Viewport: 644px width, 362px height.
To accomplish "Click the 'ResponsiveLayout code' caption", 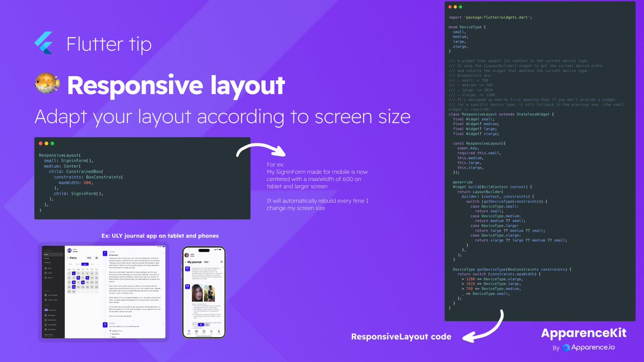I will 401,337.
